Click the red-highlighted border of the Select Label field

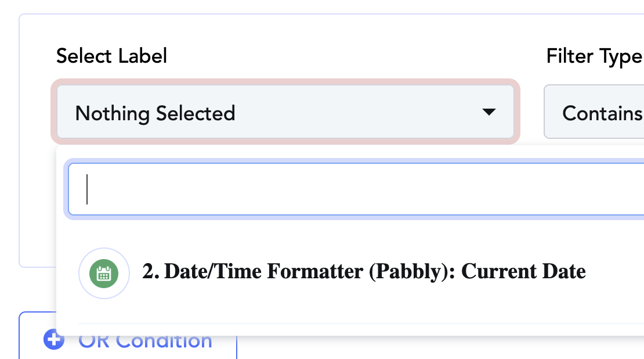point(285,82)
